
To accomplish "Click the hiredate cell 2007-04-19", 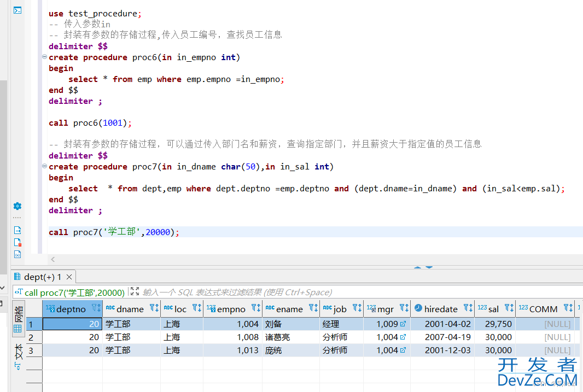I will tap(442, 337).
